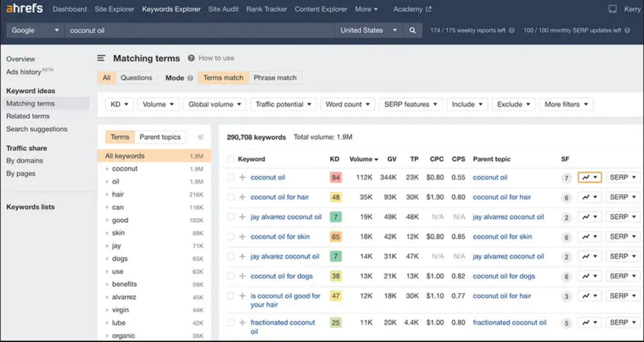The height and width of the screenshot is (342, 644).
Task: Click the monitor icon next to Kerry
Action: pos(613,9)
